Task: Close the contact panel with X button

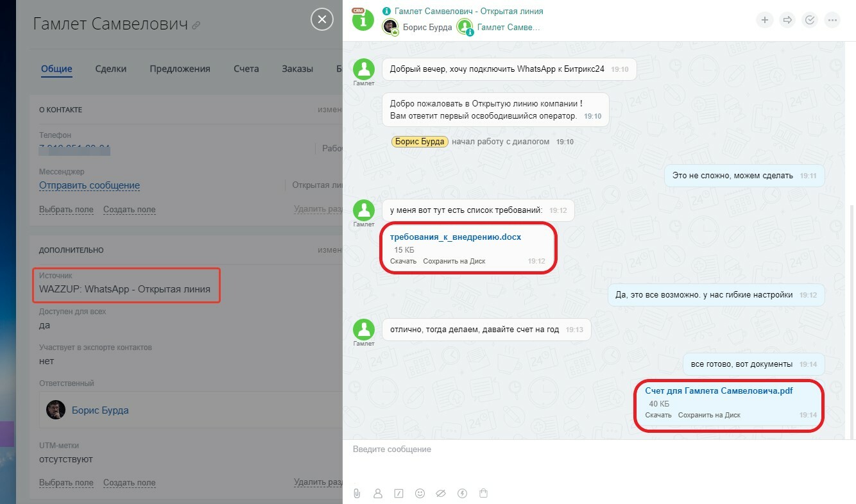Action: point(322,20)
